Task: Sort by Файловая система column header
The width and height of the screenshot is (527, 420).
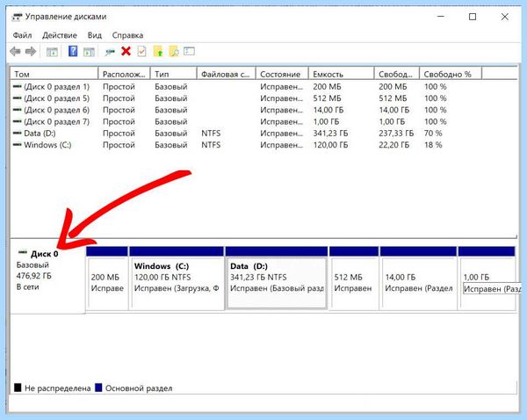Action: pos(227,74)
